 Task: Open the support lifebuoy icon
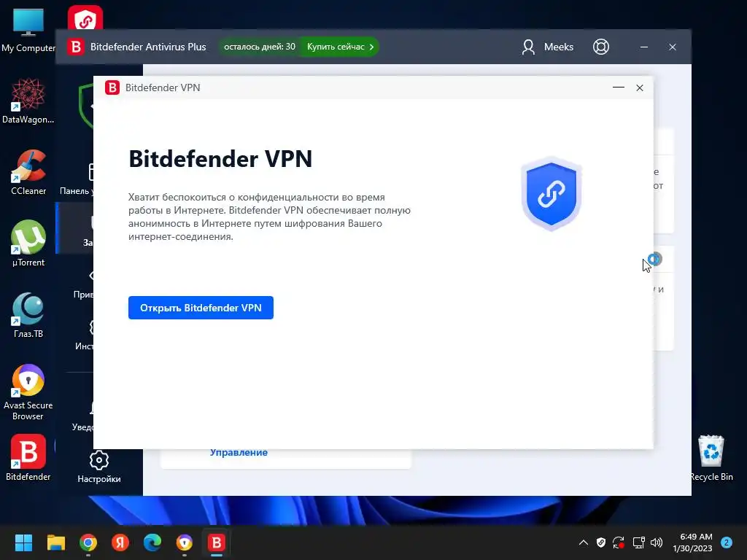click(x=601, y=47)
